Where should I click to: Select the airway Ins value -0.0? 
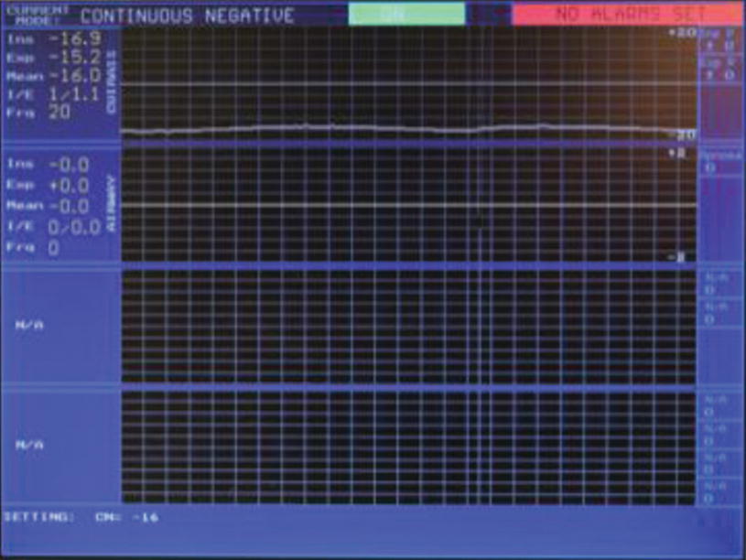pyautogui.click(x=70, y=164)
